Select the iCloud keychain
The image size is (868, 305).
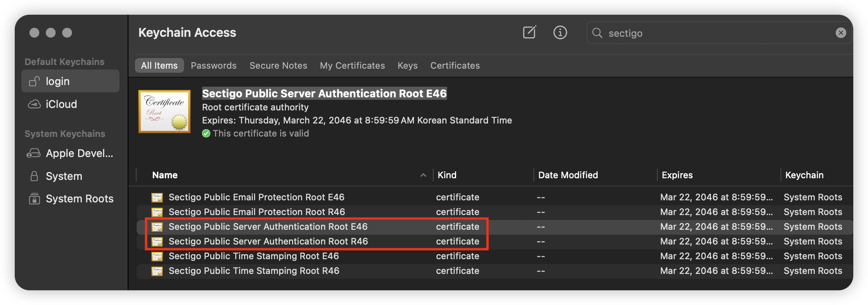(x=61, y=104)
